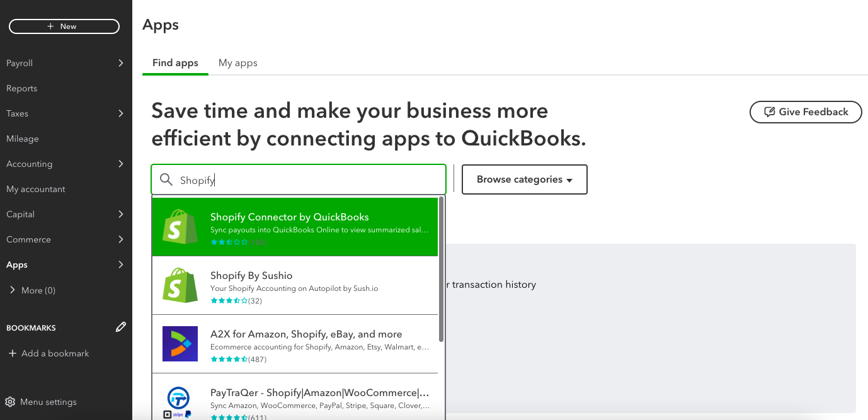
Task: Click the magnifier icon in search box
Action: [x=166, y=180]
